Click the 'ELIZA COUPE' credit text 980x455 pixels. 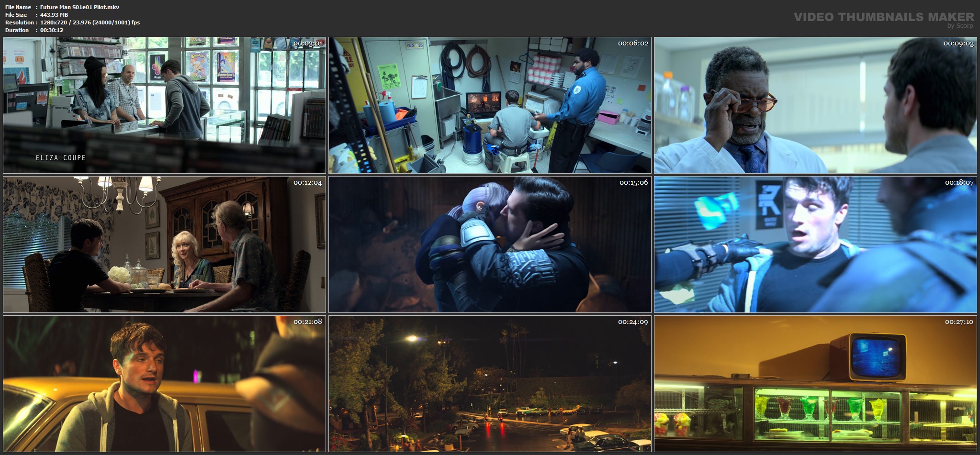[x=61, y=157]
